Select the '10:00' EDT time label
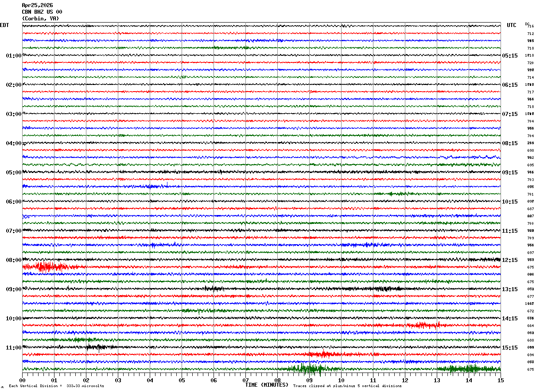The height and width of the screenshot is (392, 536). 14,319
